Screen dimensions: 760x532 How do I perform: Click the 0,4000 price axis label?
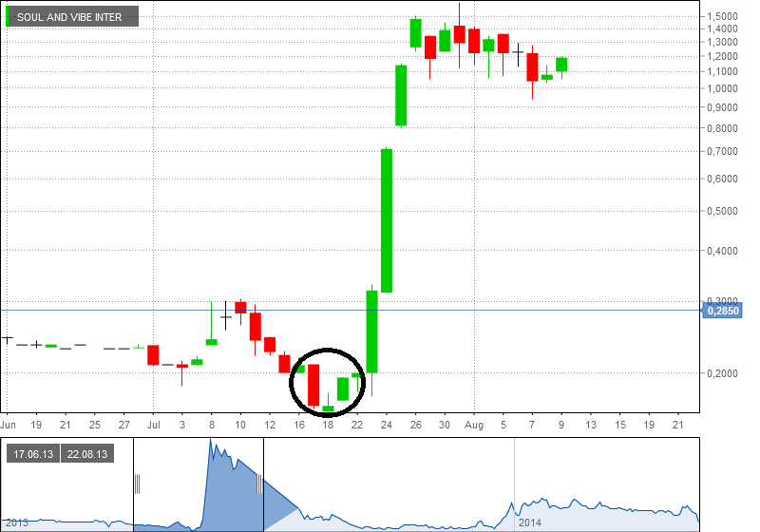click(x=722, y=251)
